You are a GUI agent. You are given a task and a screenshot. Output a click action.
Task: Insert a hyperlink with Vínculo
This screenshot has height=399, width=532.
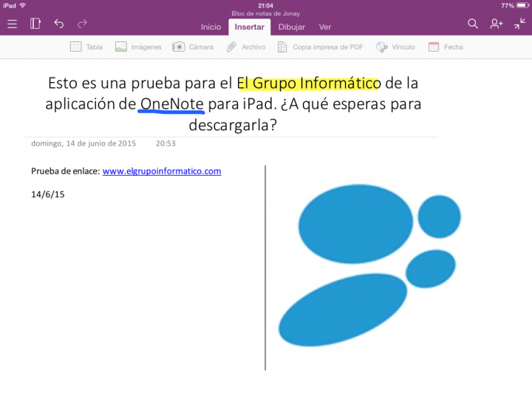pos(403,47)
